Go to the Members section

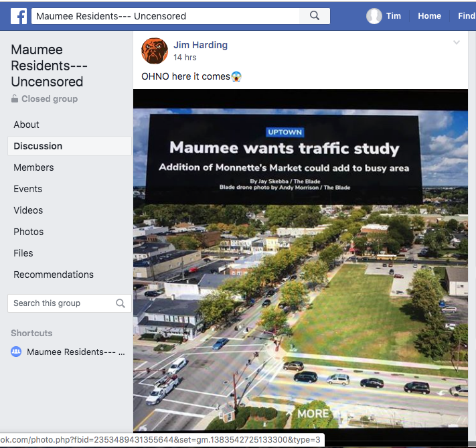[x=33, y=167]
